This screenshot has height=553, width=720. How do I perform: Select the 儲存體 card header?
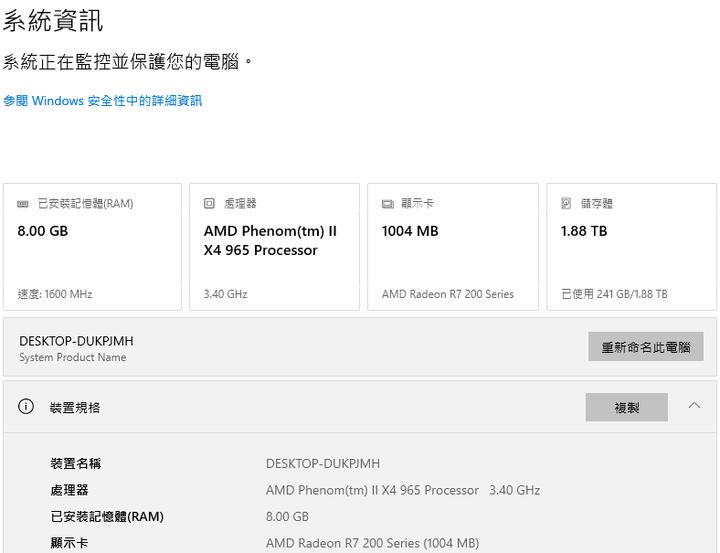pos(596,203)
